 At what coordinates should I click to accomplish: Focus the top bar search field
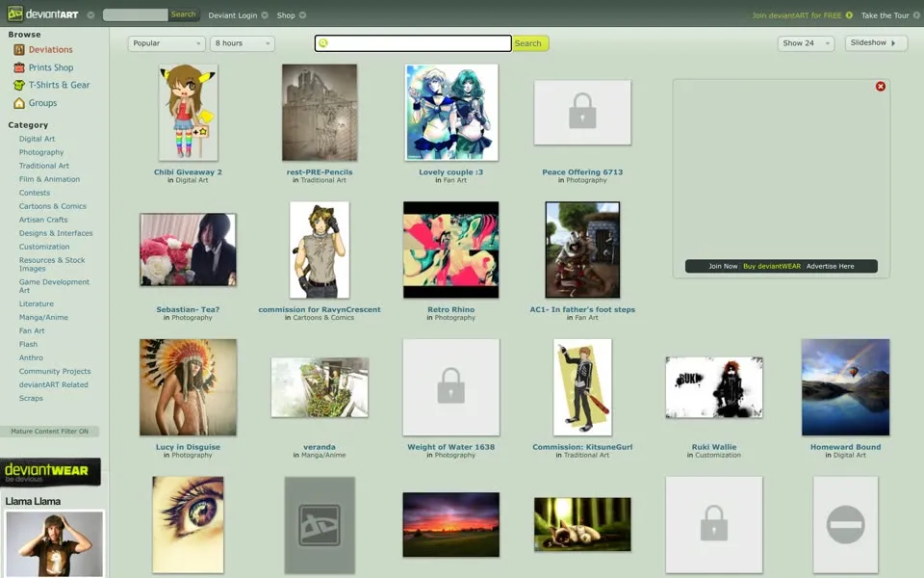pyautogui.click(x=136, y=14)
